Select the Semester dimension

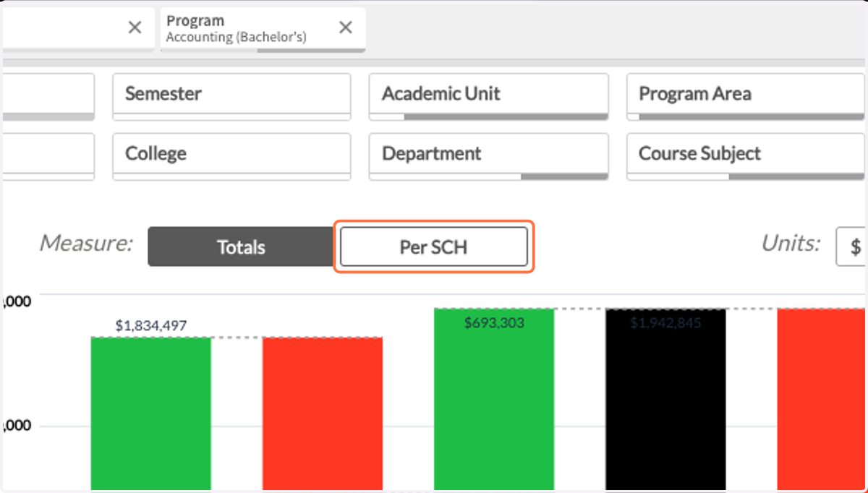point(231,96)
